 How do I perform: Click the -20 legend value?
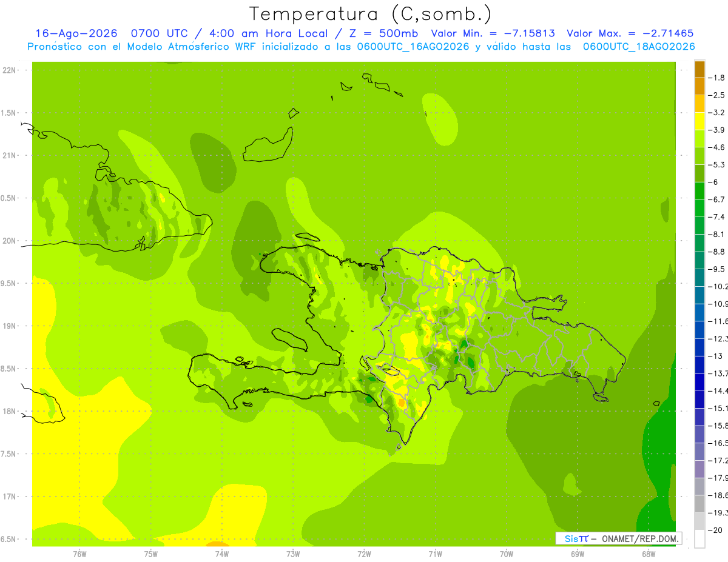716,530
